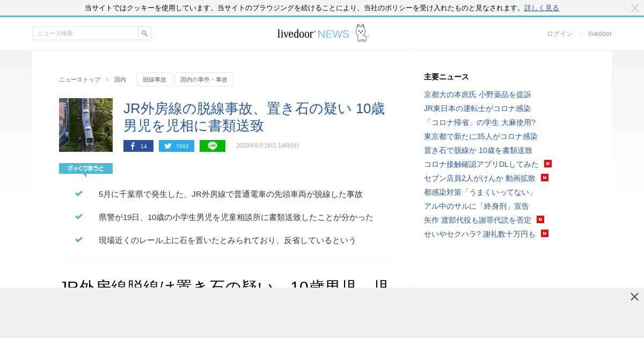This screenshot has height=338, width=644.
Task: Click the N badge next to セブン店員2人がけんか
Action: [545, 178]
